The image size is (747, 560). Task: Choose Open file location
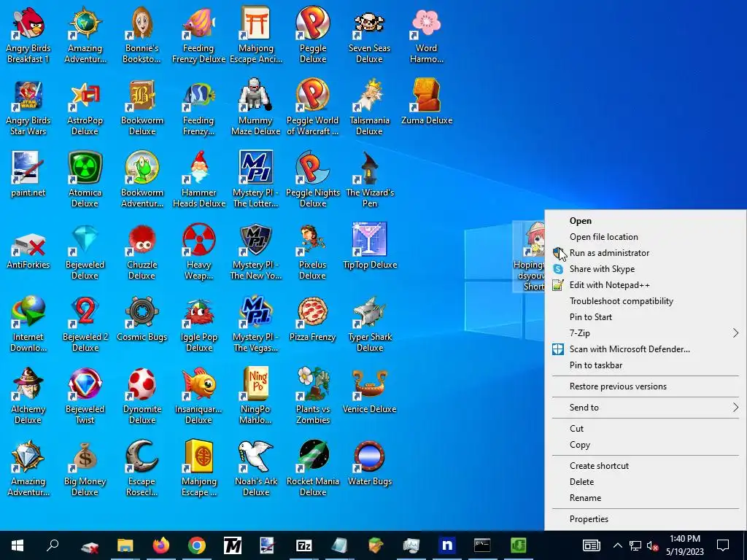pos(646,237)
